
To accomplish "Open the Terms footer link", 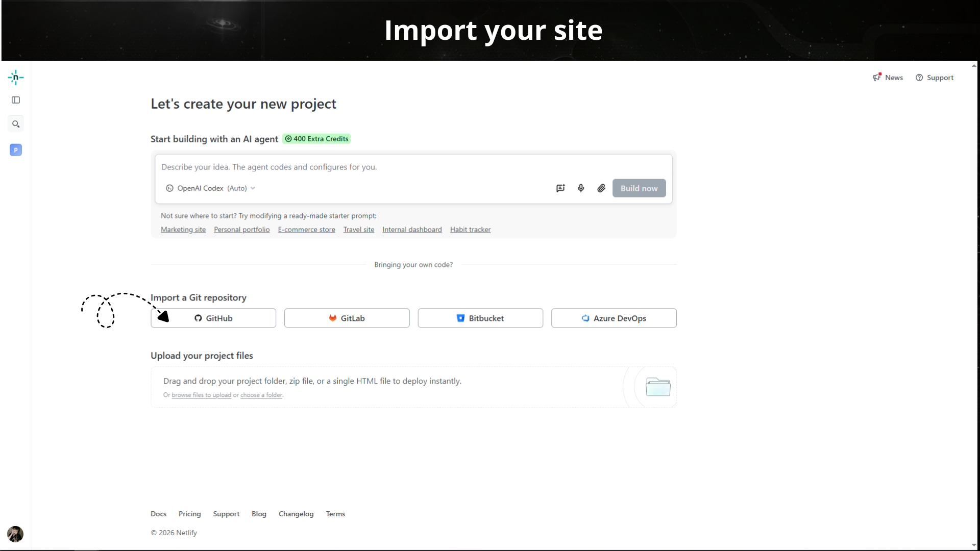I will [x=335, y=514].
